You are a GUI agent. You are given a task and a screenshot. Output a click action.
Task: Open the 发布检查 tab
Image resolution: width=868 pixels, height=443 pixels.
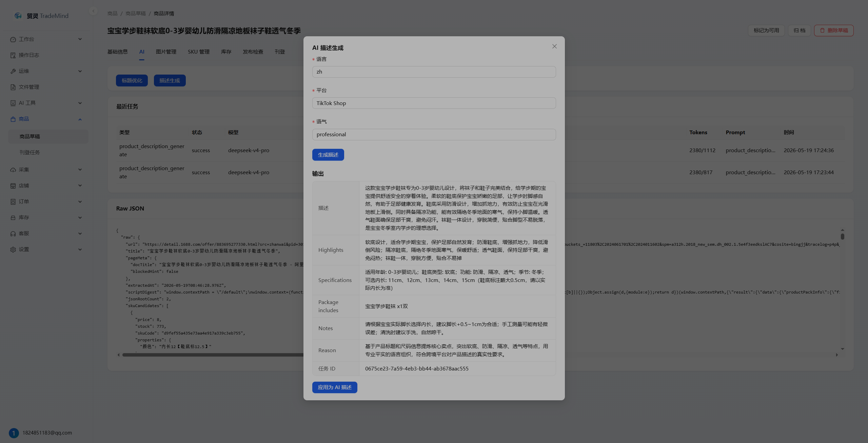click(253, 52)
